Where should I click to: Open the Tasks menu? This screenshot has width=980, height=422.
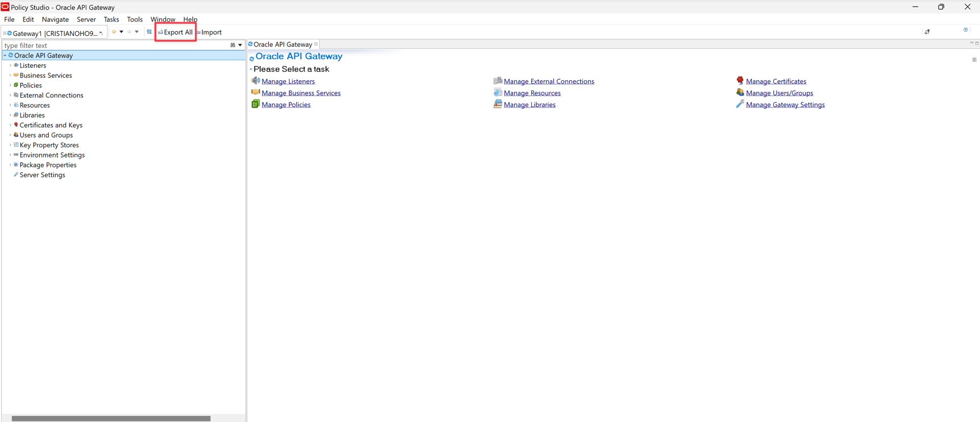(111, 19)
